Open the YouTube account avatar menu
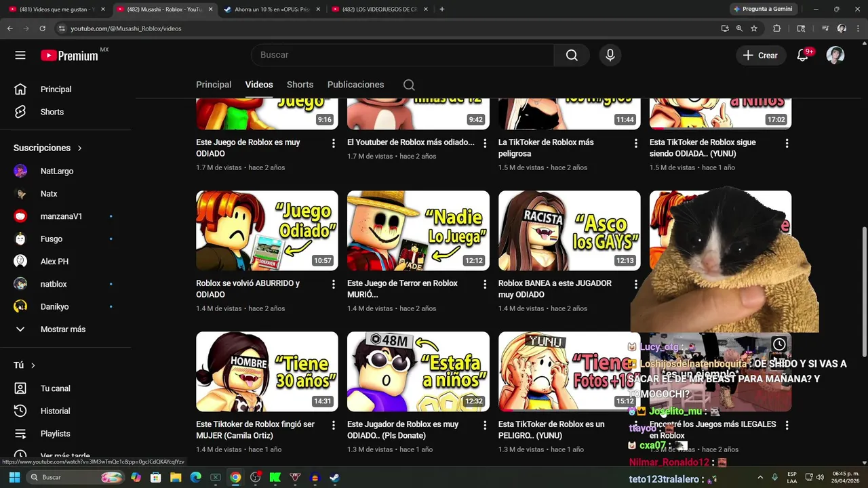This screenshot has height=488, width=868. tap(835, 56)
